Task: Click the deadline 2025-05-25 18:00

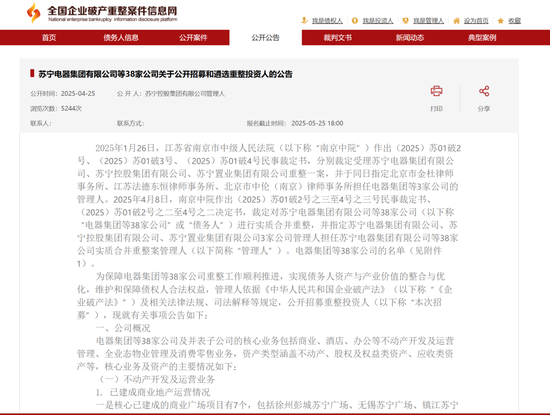Action: coord(317,123)
